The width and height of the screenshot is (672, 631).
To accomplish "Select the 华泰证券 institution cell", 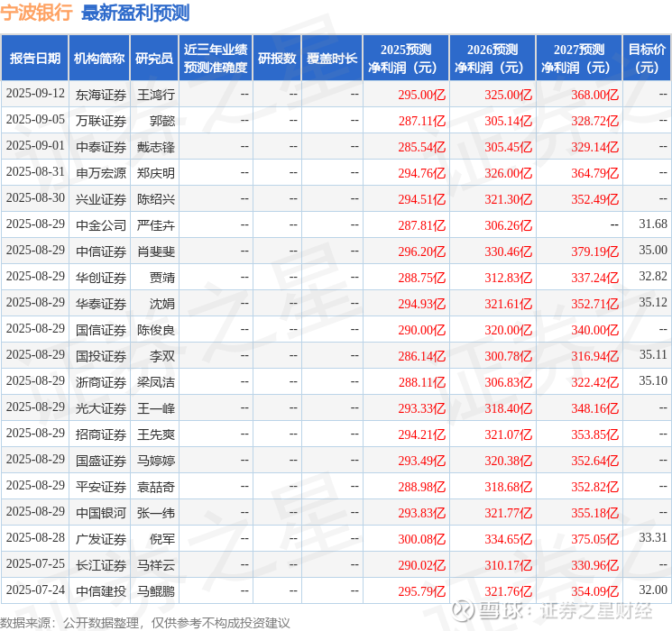I will (x=101, y=304).
